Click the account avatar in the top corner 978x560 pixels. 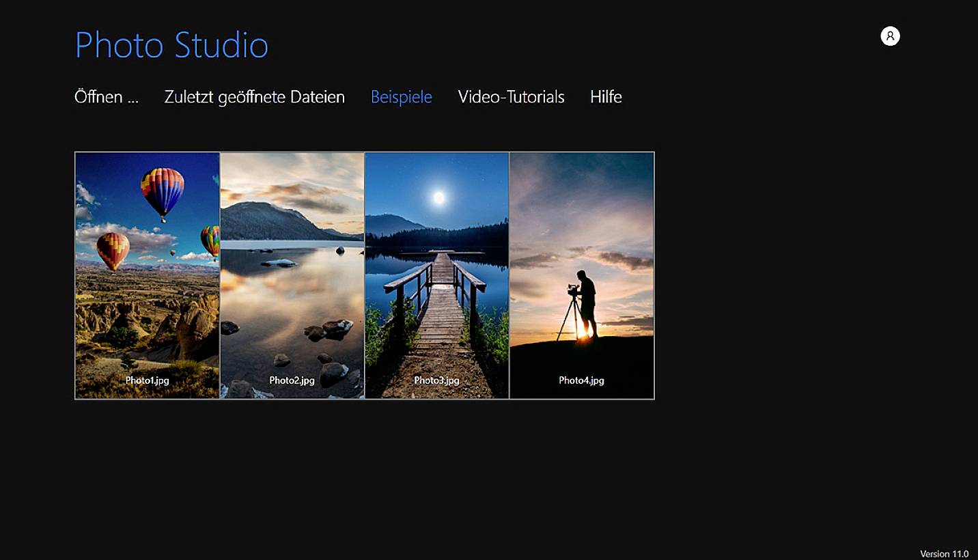tap(890, 36)
